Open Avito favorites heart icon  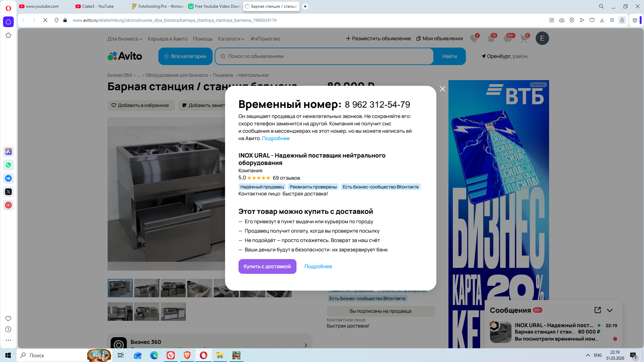pyautogui.click(x=474, y=39)
